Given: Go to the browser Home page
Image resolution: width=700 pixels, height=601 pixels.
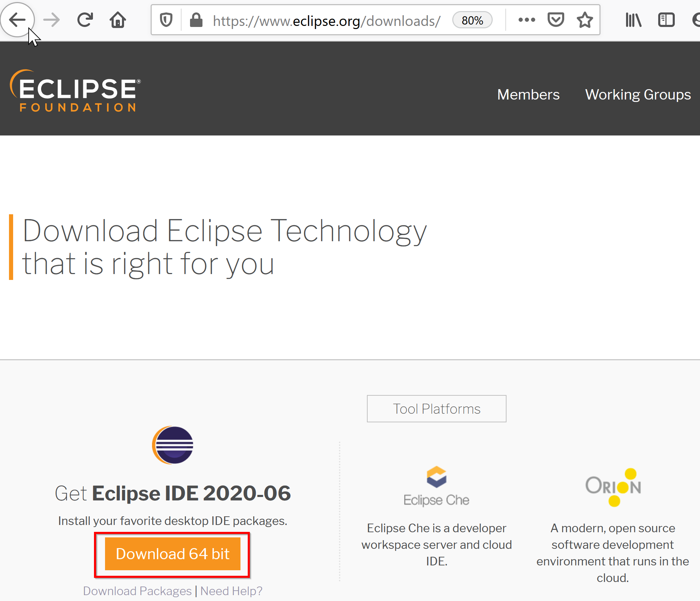Looking at the screenshot, I should [118, 20].
